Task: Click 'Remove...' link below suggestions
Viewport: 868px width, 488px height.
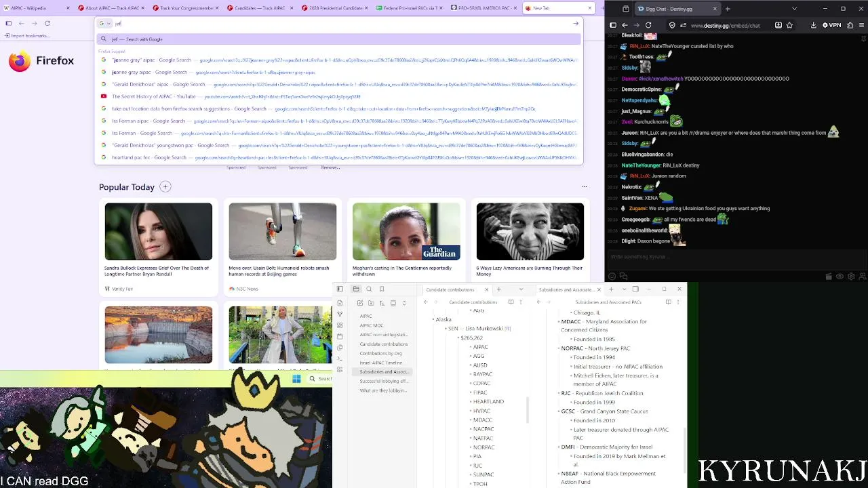Action: 330,167
